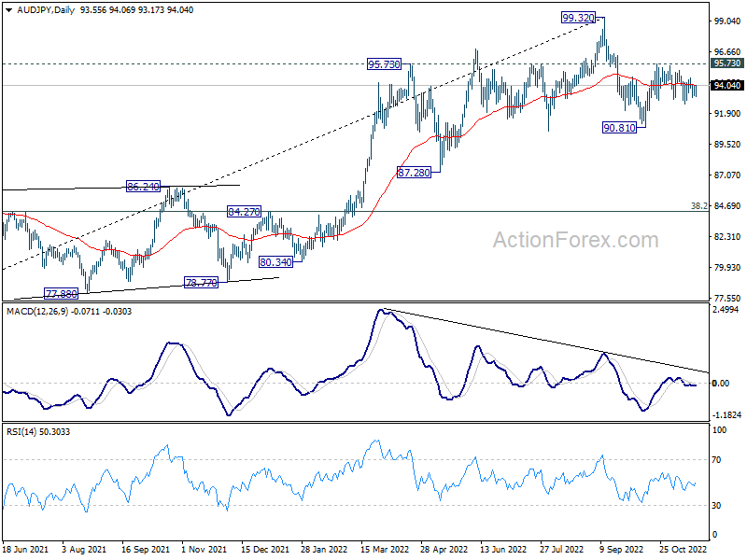
Task: Click the AUDJPY,Daily chart title
Action: [x=46, y=10]
